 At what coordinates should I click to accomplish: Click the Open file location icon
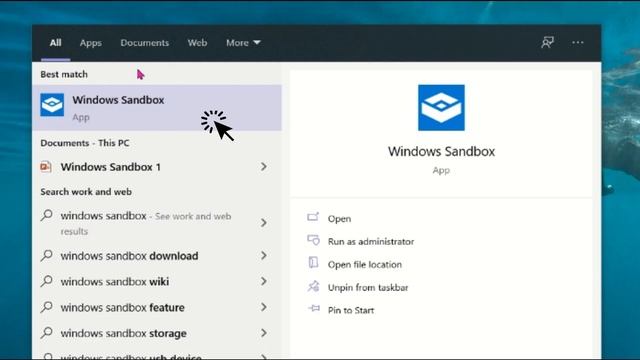click(x=313, y=262)
